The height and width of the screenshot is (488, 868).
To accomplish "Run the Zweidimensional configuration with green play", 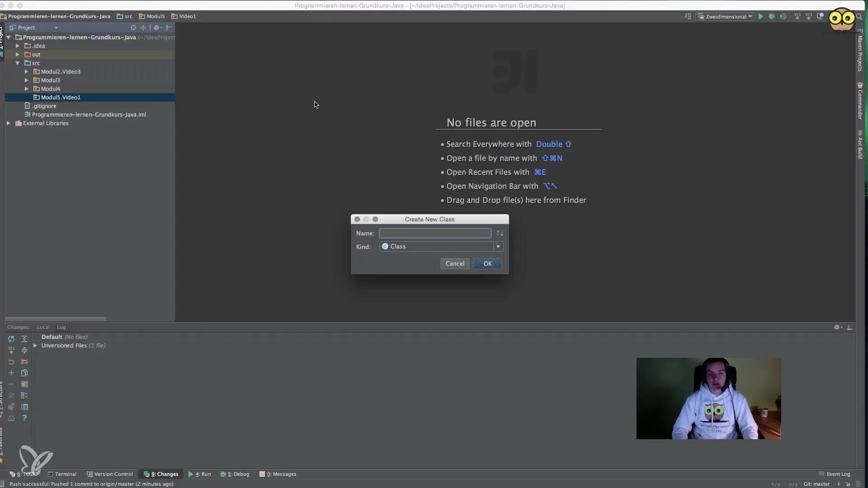I will tap(761, 17).
